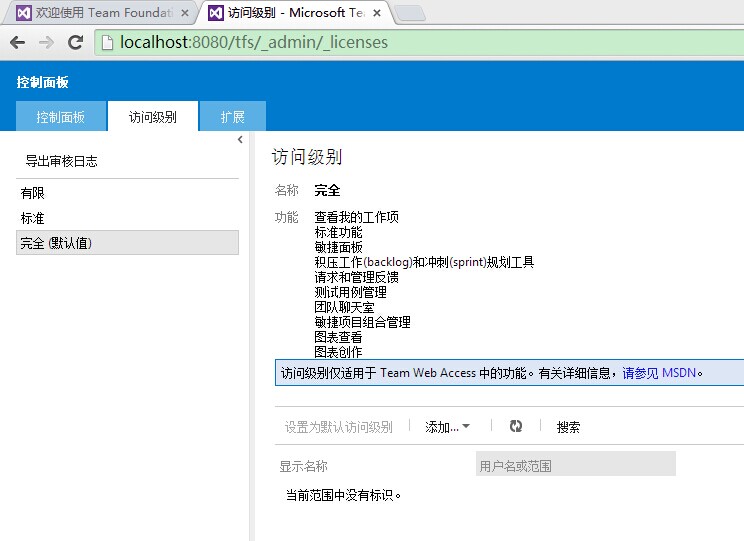Click the 测试用例管理 feature text
Viewport: 744px width, 541px height.
tap(350, 292)
